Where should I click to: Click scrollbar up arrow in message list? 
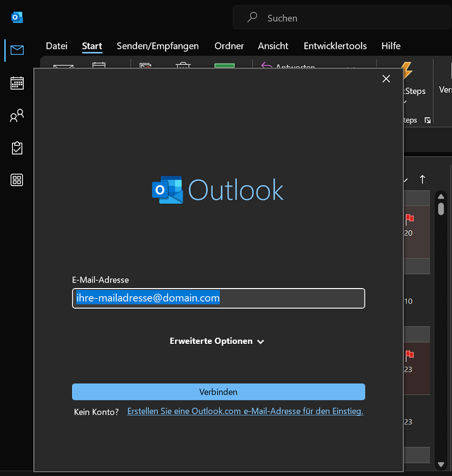[x=441, y=196]
